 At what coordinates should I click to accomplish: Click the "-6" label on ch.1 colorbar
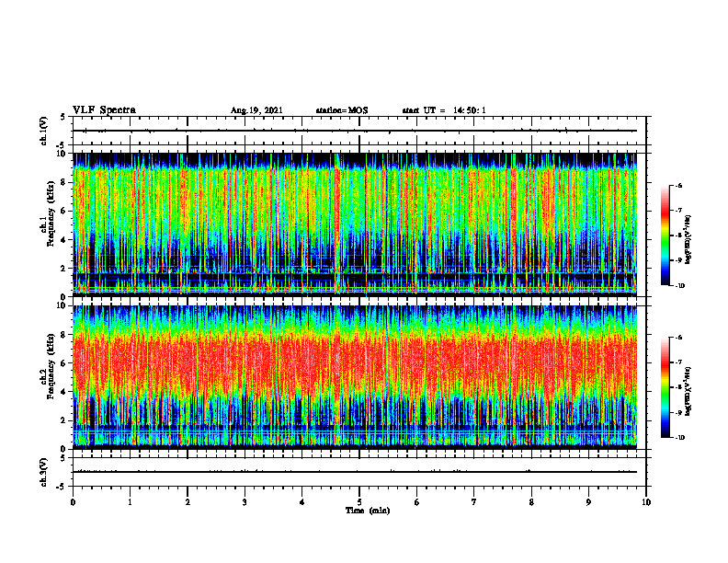pos(678,186)
